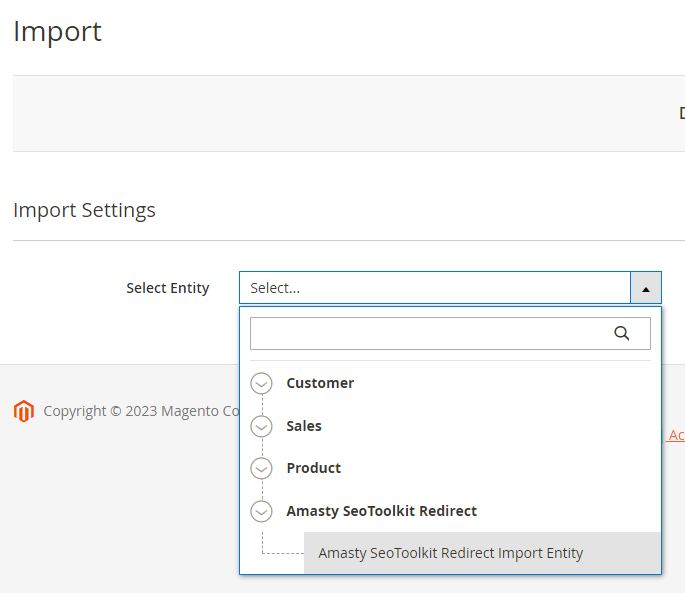This screenshot has height=593, width=685.
Task: Click the Copyright 2023 Magento footer text
Action: tap(142, 411)
